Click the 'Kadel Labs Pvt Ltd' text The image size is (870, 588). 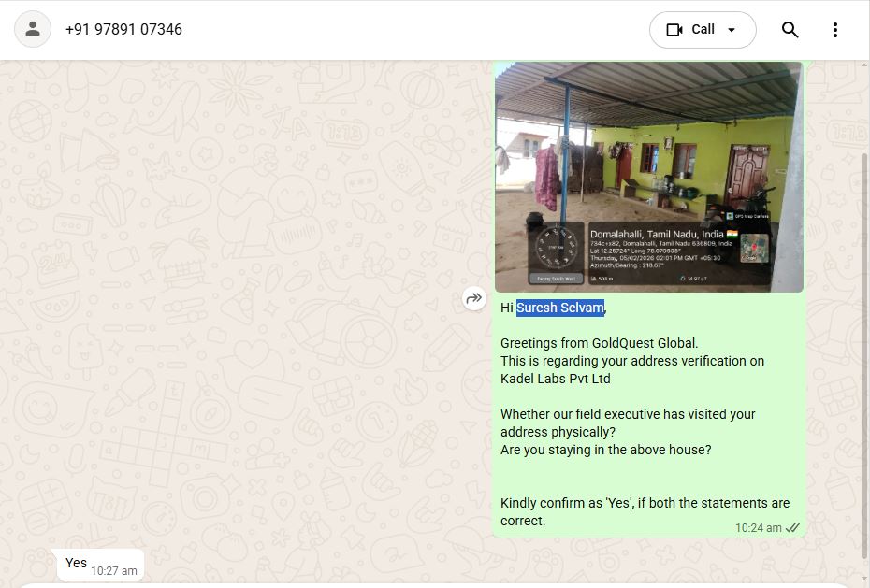tap(556, 379)
